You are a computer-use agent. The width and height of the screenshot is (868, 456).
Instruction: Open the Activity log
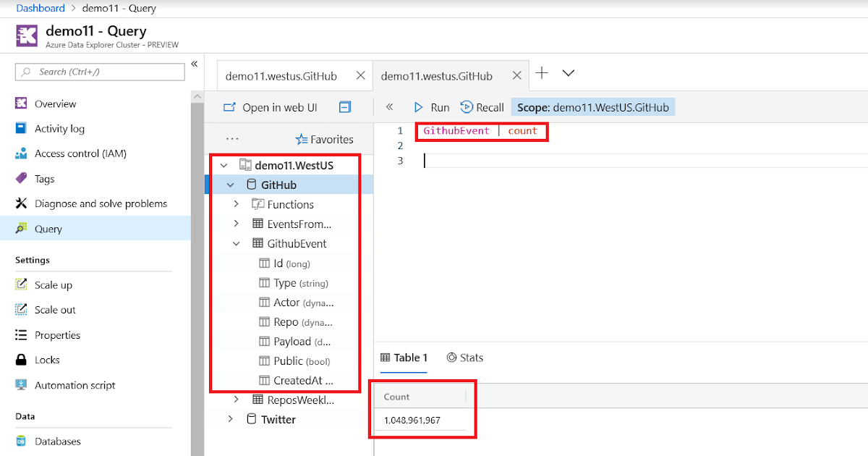coord(58,128)
